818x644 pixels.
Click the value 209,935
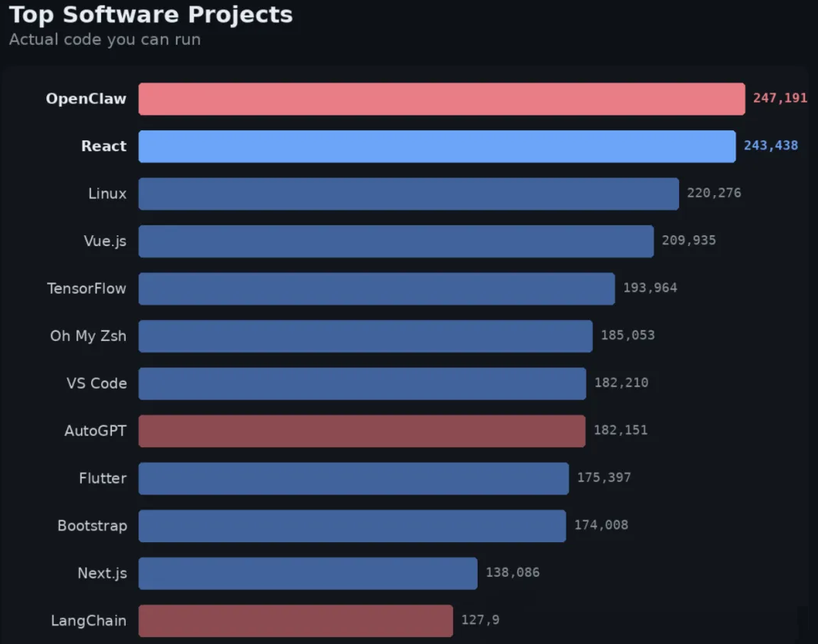coord(688,241)
